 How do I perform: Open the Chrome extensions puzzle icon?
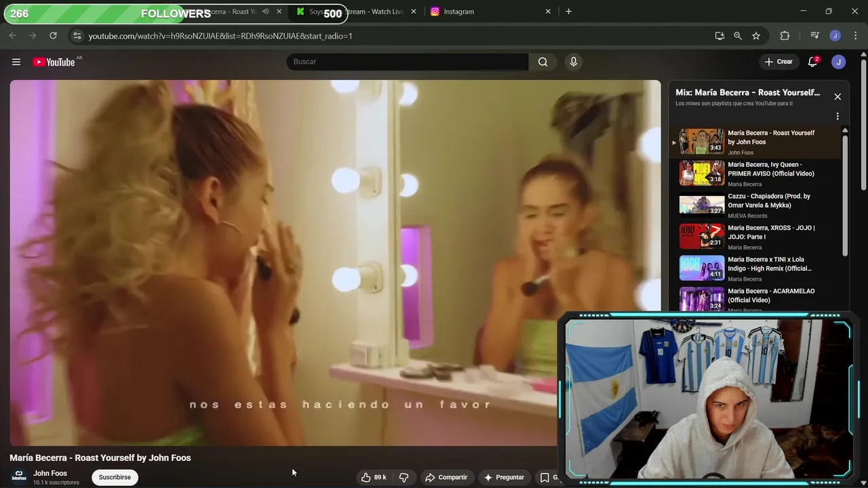click(x=785, y=36)
